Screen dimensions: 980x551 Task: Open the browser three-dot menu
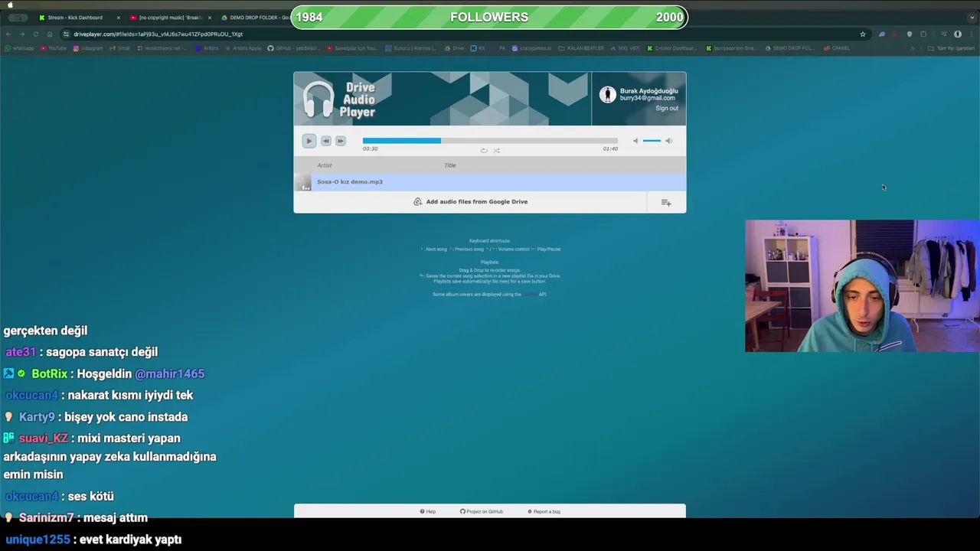pyautogui.click(x=971, y=34)
